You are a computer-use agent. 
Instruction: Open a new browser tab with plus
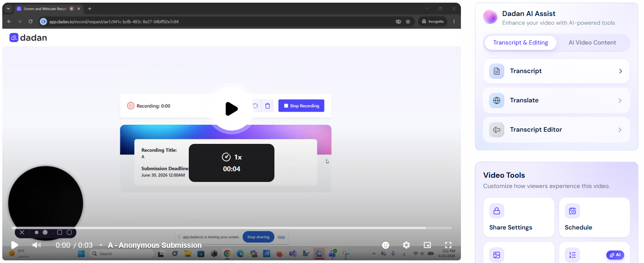(x=90, y=8)
